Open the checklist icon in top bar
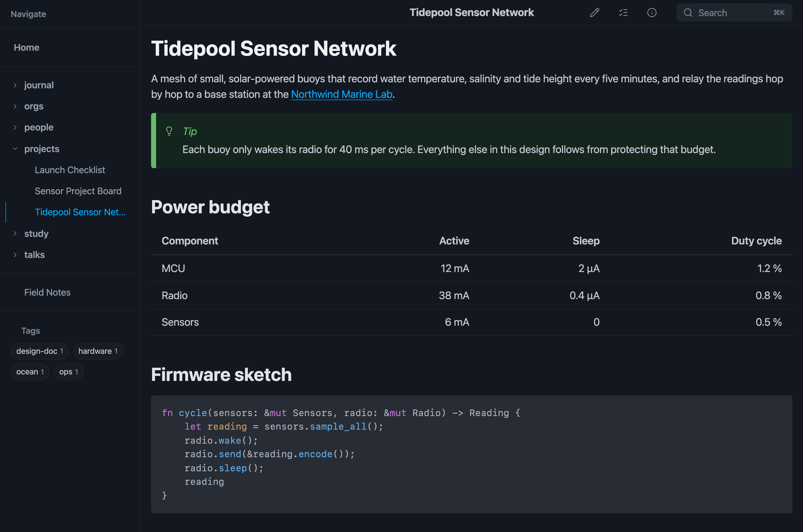The width and height of the screenshot is (803, 532). 623,13
